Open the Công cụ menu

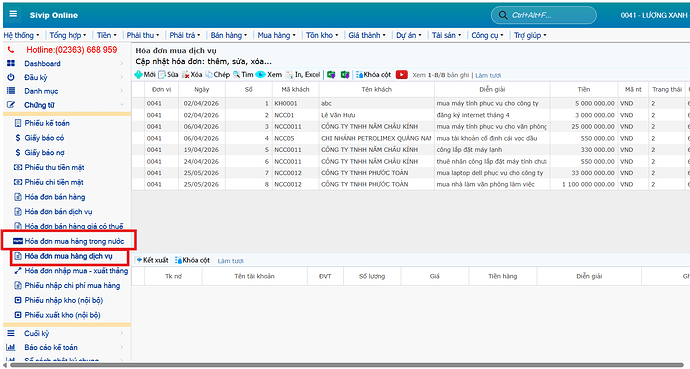pos(487,35)
